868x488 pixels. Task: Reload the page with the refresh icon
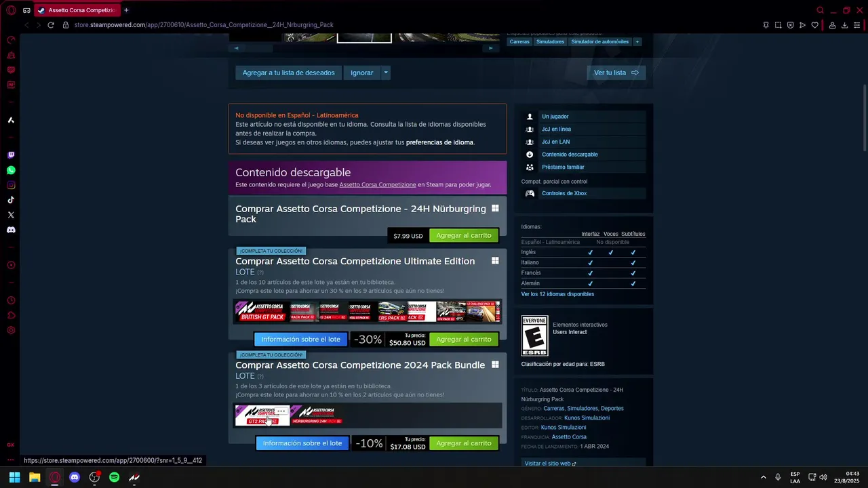coord(51,25)
